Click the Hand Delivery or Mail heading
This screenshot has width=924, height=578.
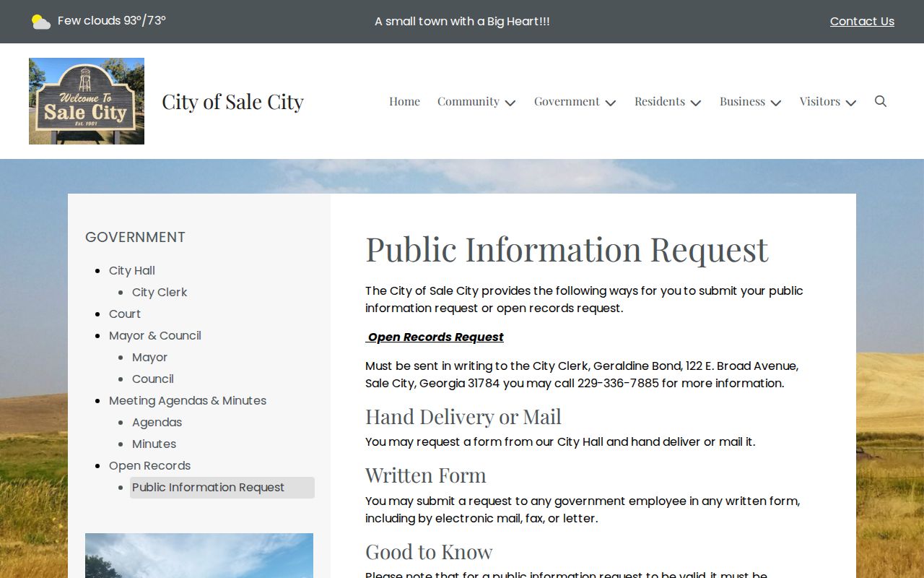pos(463,417)
